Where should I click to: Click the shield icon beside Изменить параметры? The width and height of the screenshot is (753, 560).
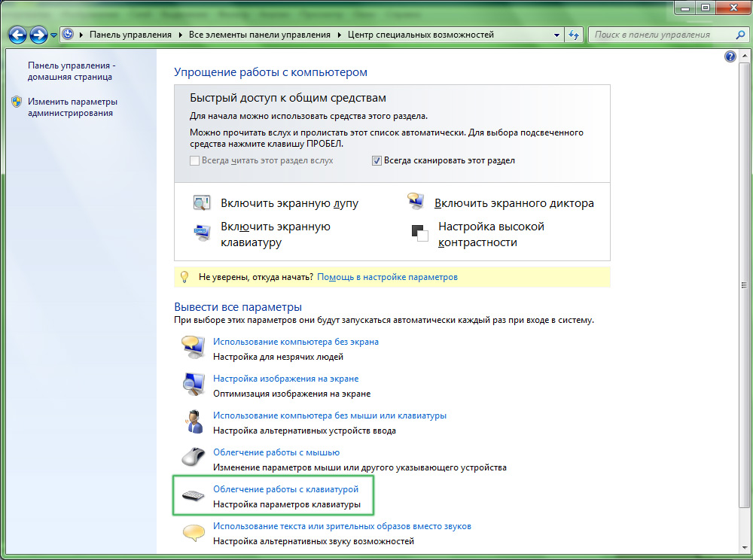point(17,102)
